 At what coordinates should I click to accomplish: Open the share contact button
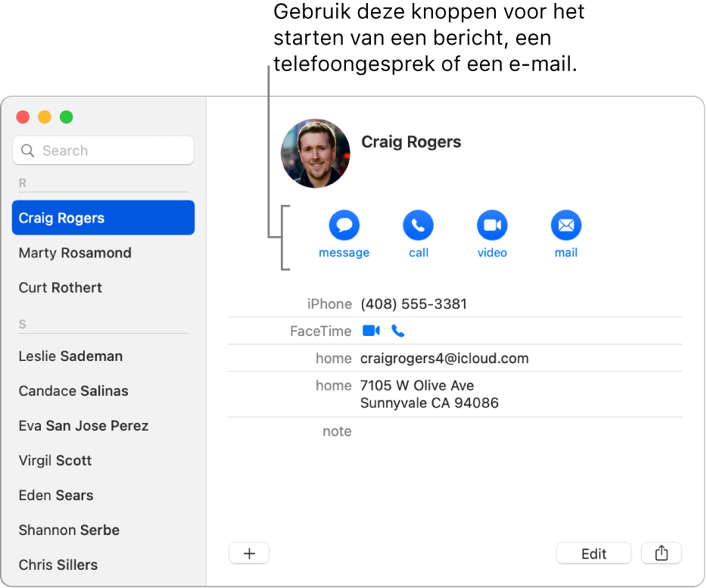pyautogui.click(x=662, y=553)
